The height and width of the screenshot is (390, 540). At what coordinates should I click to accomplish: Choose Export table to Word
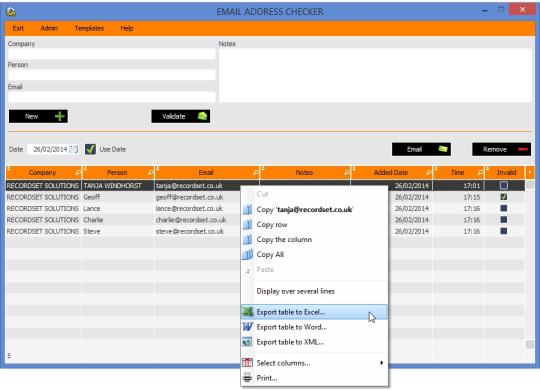(x=314, y=327)
